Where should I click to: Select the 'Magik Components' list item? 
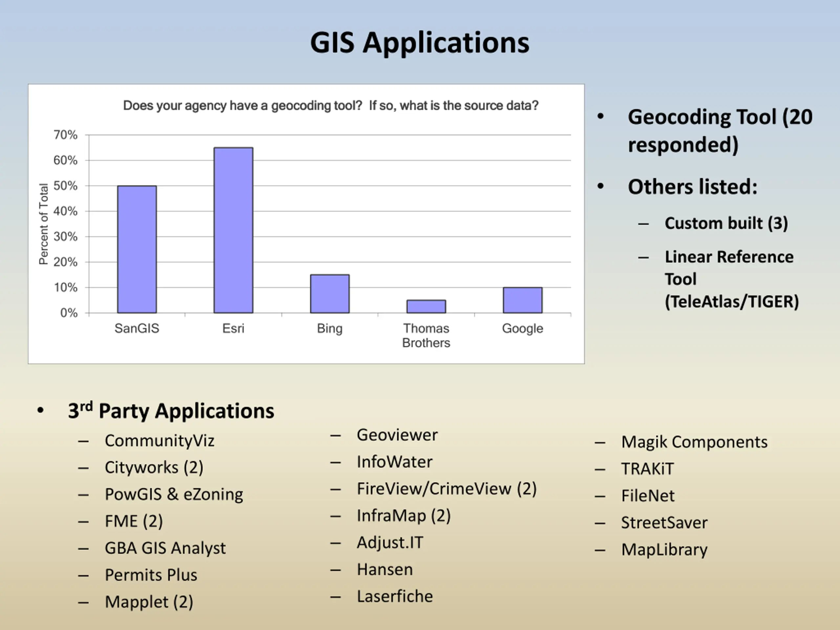click(695, 442)
